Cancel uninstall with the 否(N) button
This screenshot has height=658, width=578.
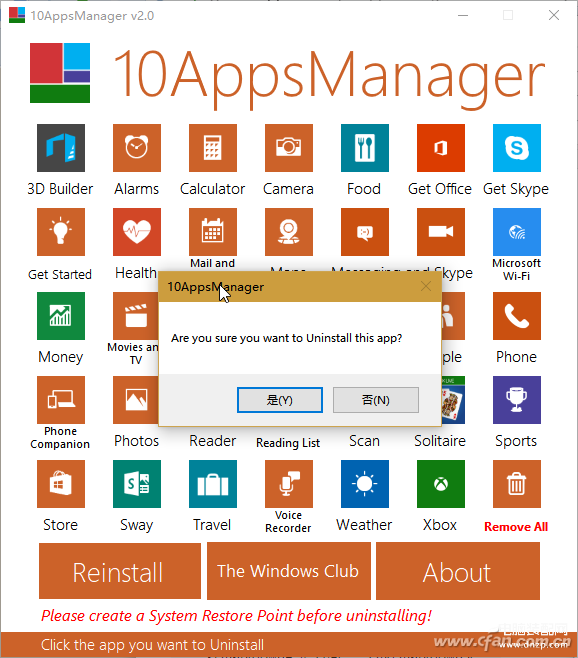pyautogui.click(x=376, y=400)
